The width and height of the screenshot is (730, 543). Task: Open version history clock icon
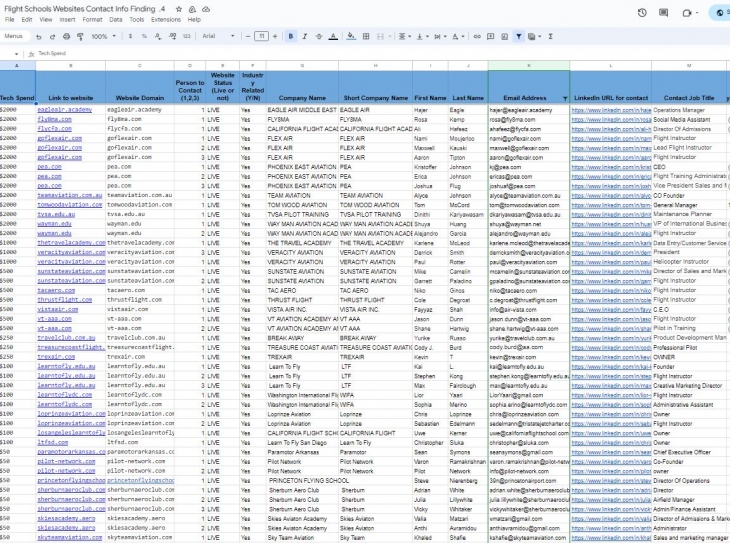pyautogui.click(x=642, y=13)
